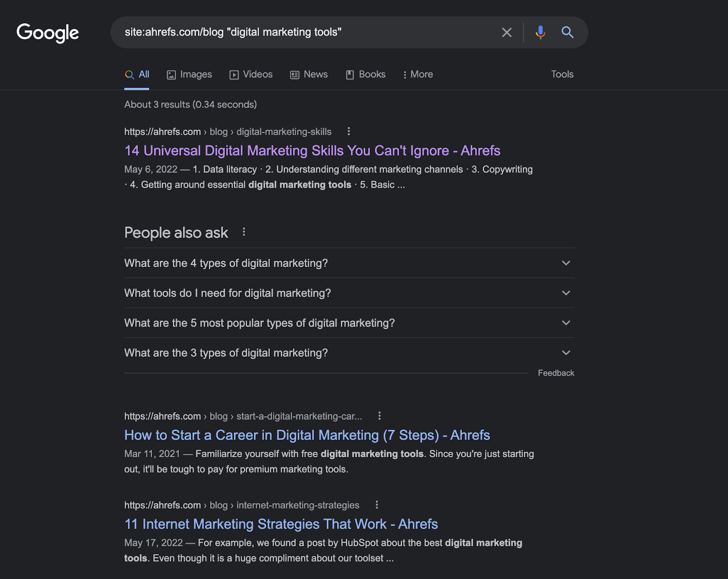Open the More search options menu
The width and height of the screenshot is (728, 579).
click(417, 74)
